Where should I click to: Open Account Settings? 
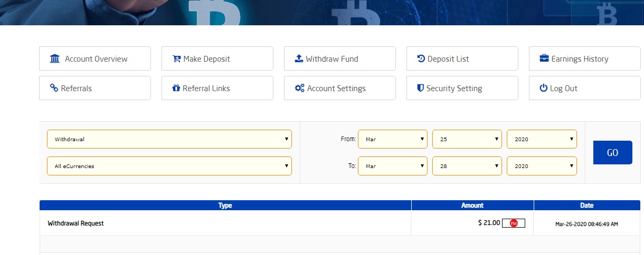[340, 88]
